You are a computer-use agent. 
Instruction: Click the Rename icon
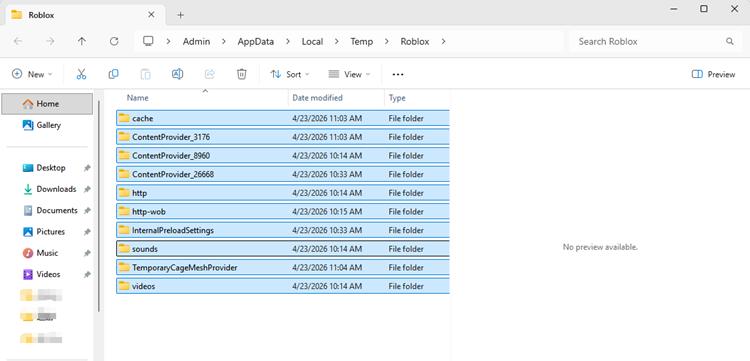pyautogui.click(x=177, y=74)
